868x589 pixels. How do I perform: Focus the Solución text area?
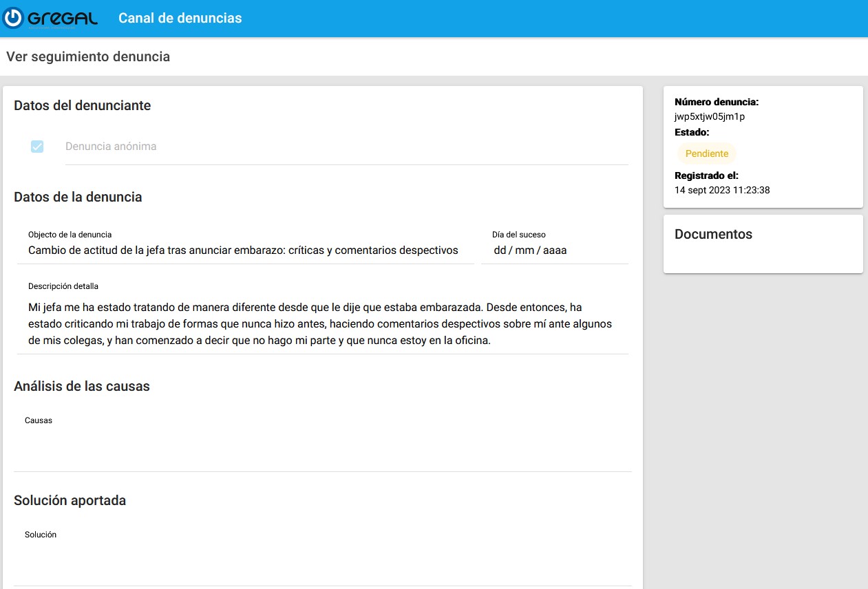click(322, 560)
